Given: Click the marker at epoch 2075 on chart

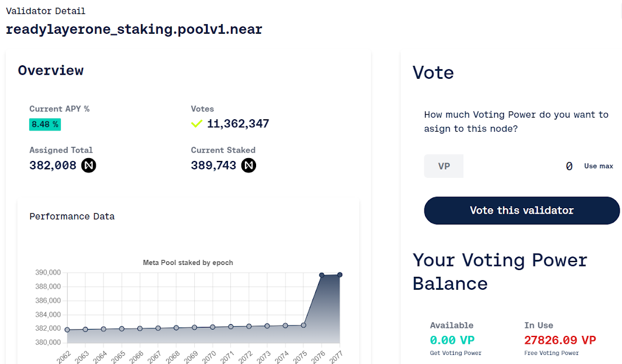Looking at the screenshot, I should (x=303, y=325).
